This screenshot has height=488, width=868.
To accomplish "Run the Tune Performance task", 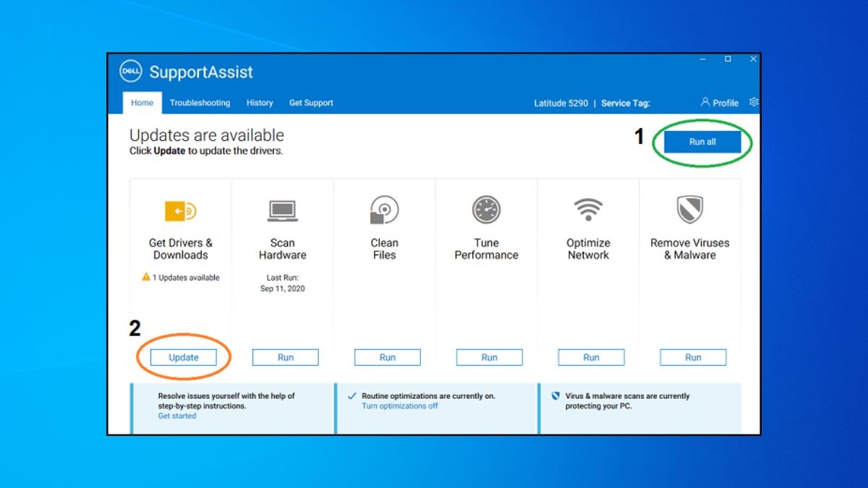I will click(490, 357).
